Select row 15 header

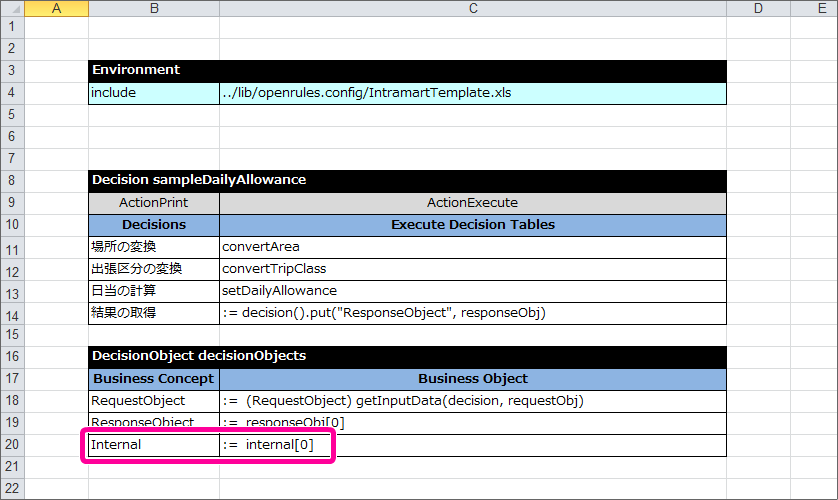[x=12, y=335]
